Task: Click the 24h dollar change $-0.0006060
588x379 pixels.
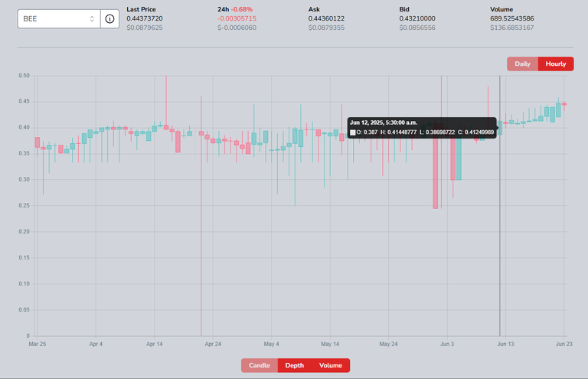Action: [x=237, y=28]
